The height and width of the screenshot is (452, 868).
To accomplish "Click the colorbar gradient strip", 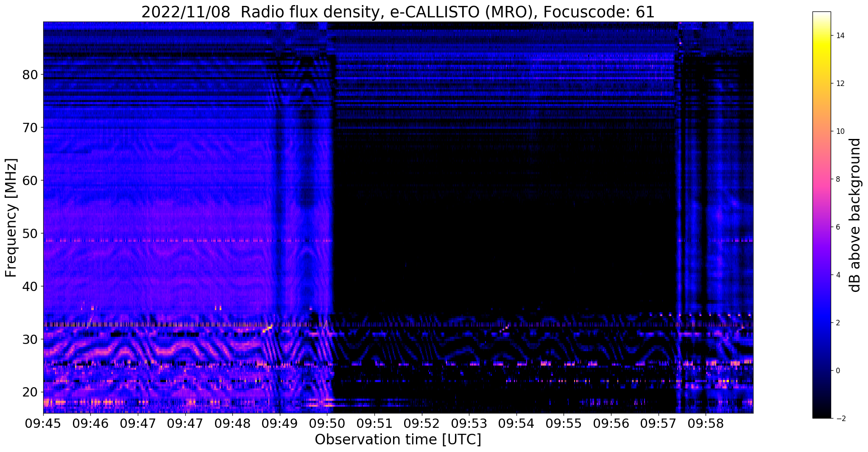I will pyautogui.click(x=821, y=215).
